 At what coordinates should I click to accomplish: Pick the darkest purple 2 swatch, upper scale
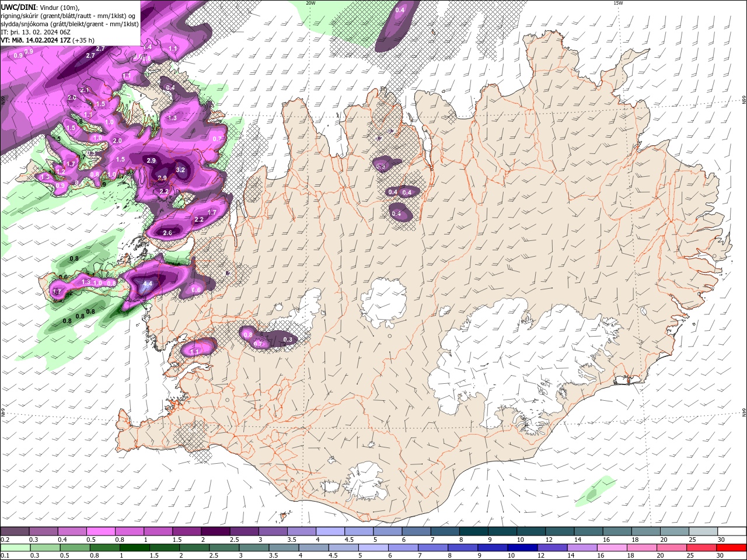click(x=215, y=531)
